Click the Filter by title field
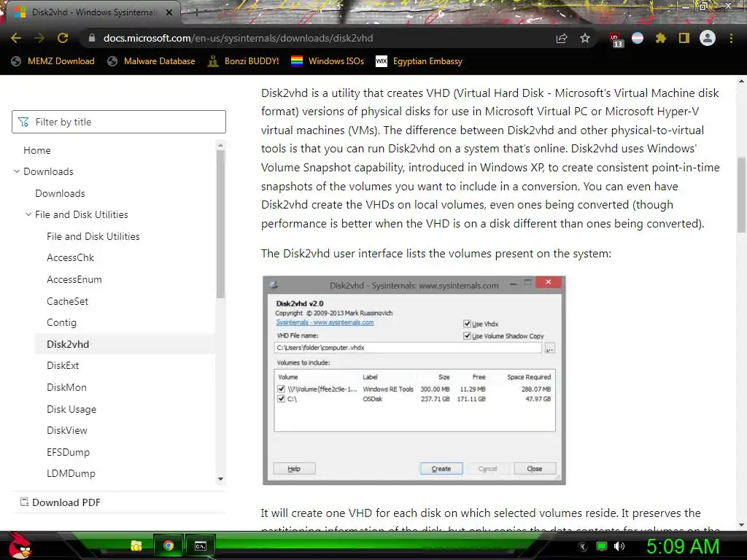 click(x=119, y=122)
